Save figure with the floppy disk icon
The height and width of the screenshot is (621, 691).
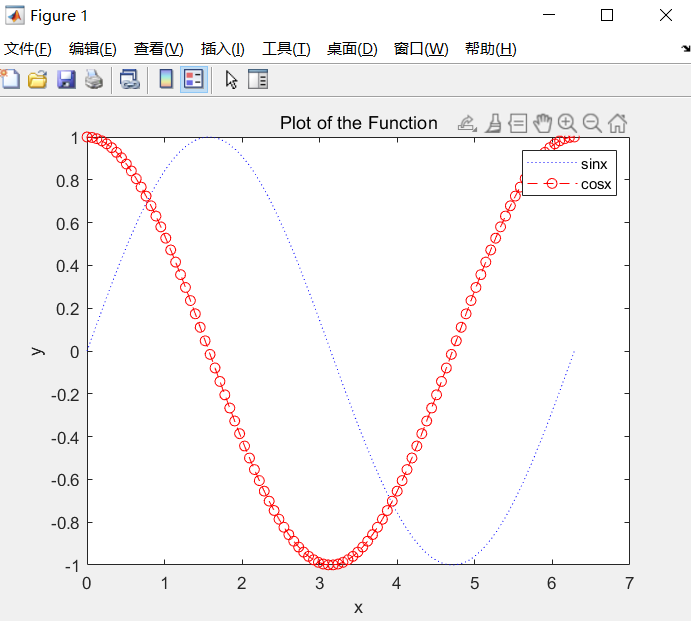[66, 80]
